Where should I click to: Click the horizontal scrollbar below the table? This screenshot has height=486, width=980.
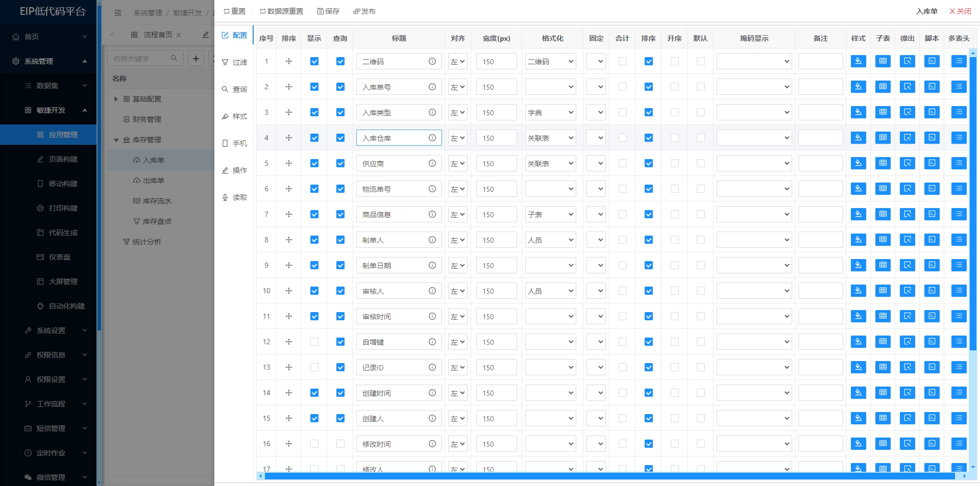[x=609, y=476]
